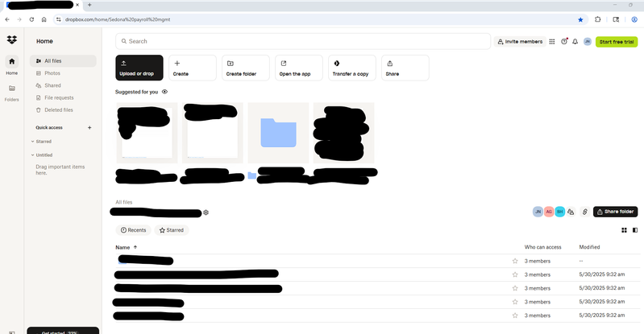Click the browser home icon
This screenshot has width=644, height=334.
(x=44, y=19)
